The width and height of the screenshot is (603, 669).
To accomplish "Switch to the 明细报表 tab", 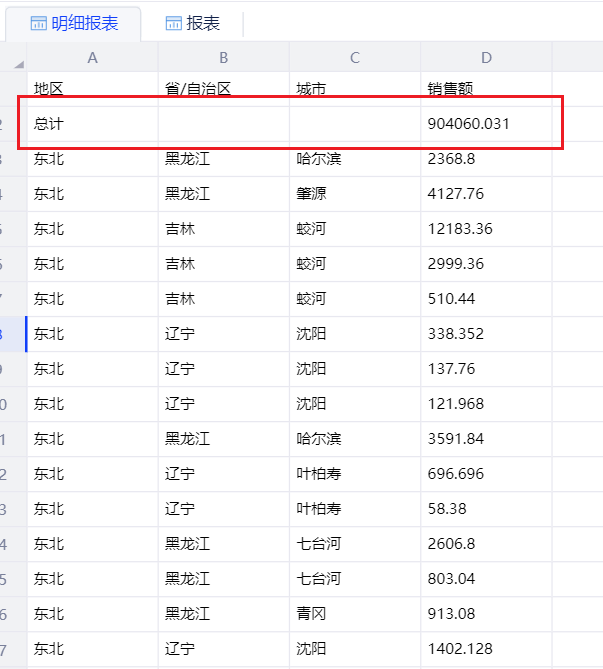I will pos(73,23).
